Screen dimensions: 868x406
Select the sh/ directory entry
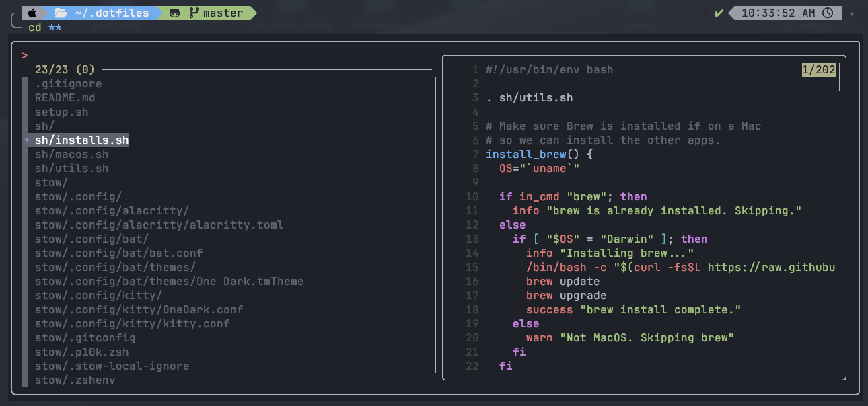tap(45, 126)
